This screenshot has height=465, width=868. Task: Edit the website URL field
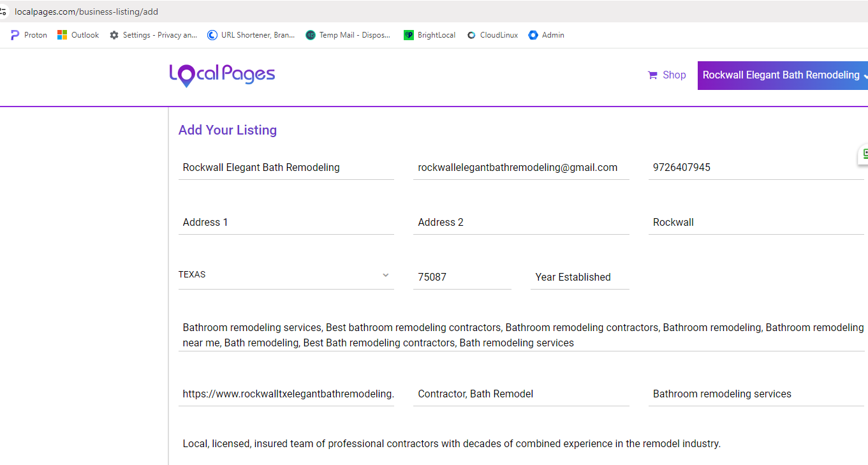coord(286,394)
